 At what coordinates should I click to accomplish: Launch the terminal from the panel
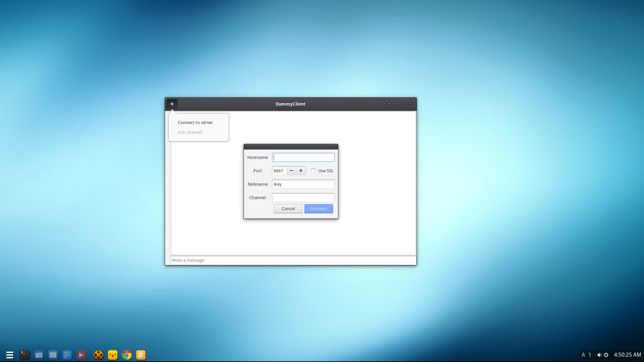pos(25,355)
